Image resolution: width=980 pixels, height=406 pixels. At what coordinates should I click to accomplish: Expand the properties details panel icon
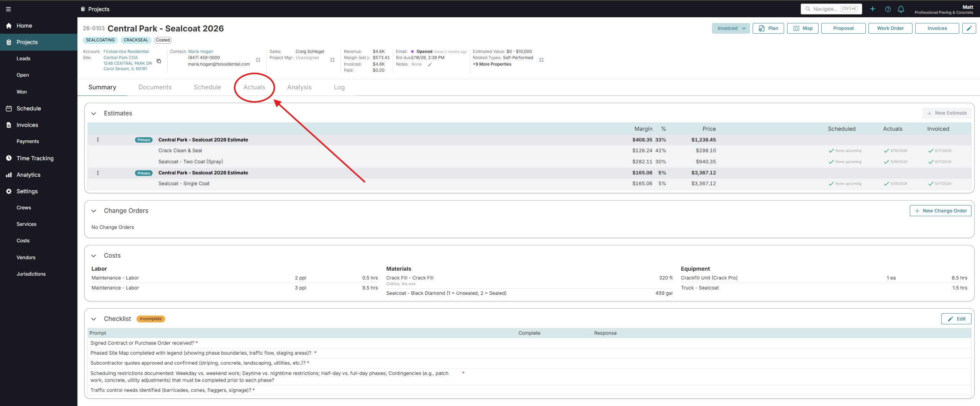pos(541,60)
